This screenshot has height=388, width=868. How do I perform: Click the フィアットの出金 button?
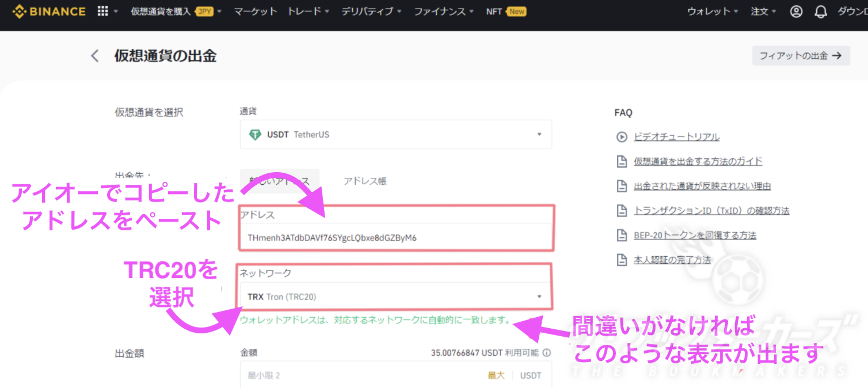(x=801, y=56)
